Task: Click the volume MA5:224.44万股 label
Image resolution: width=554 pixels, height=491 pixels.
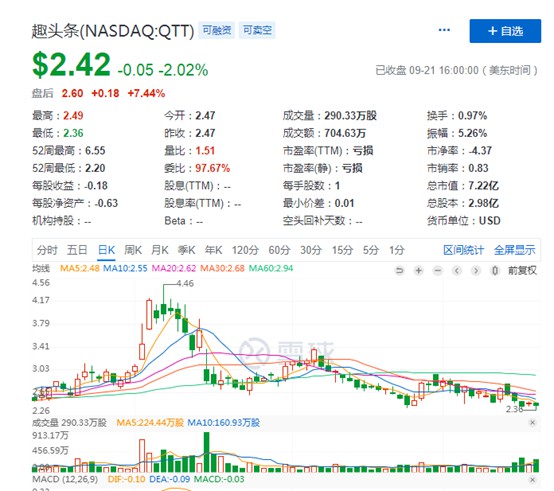Action: tap(150, 422)
